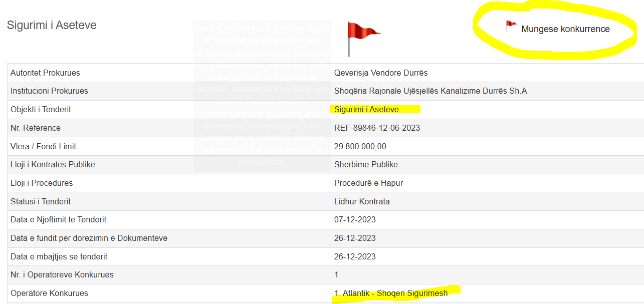Open Shoqëria Rajonale Ujësjellës Kanalizime Durrës Sh.A
This screenshot has width=644, height=304.
[x=430, y=91]
